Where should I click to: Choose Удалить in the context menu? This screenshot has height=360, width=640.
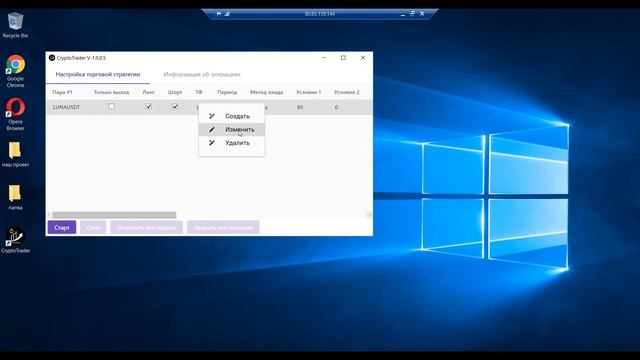231,143
